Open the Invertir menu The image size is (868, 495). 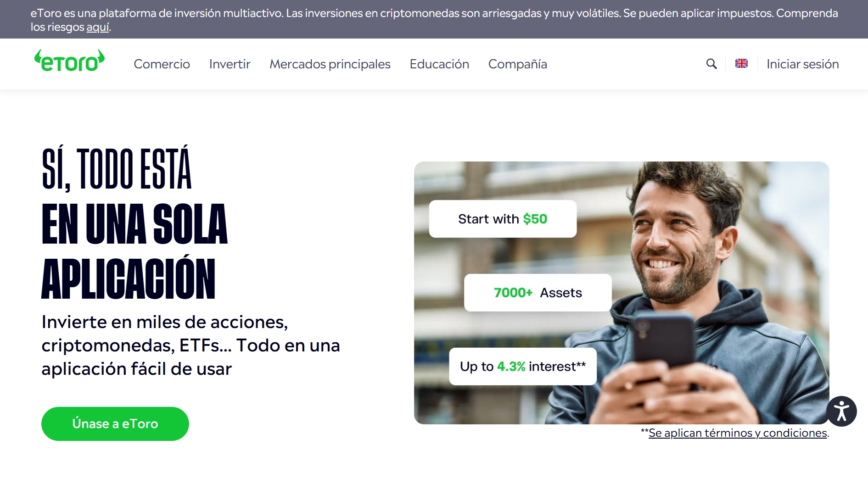click(230, 64)
